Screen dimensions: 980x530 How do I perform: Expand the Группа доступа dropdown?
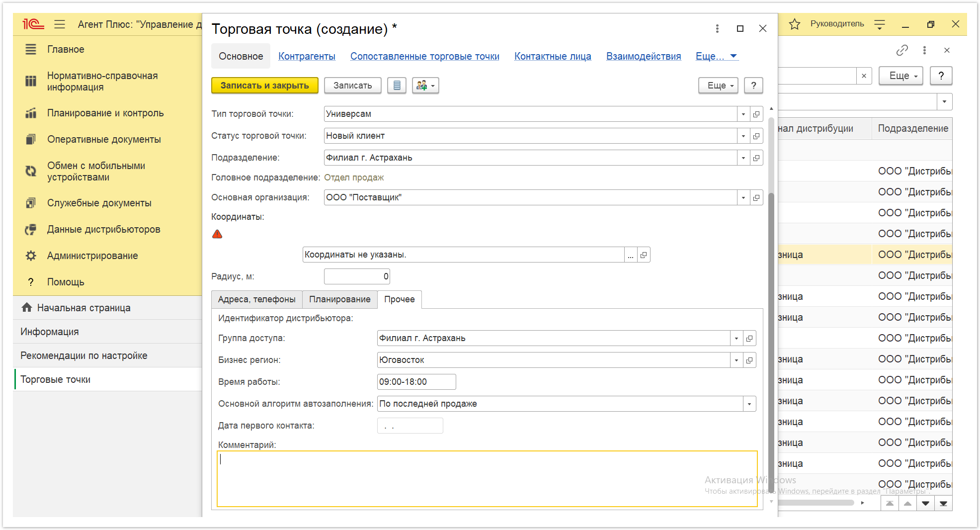click(x=736, y=338)
